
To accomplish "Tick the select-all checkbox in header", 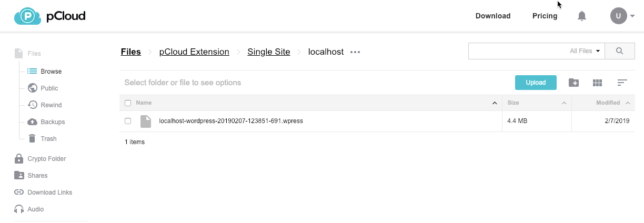I will pos(128,103).
